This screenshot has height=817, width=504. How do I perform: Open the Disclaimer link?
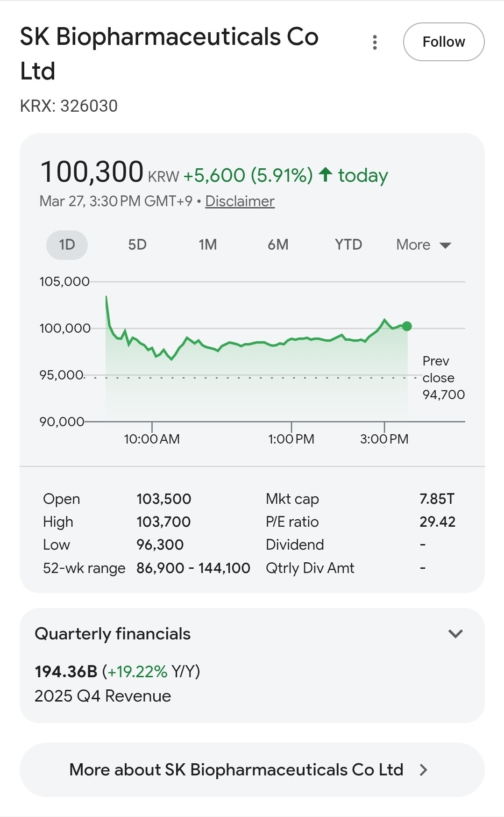tap(240, 201)
